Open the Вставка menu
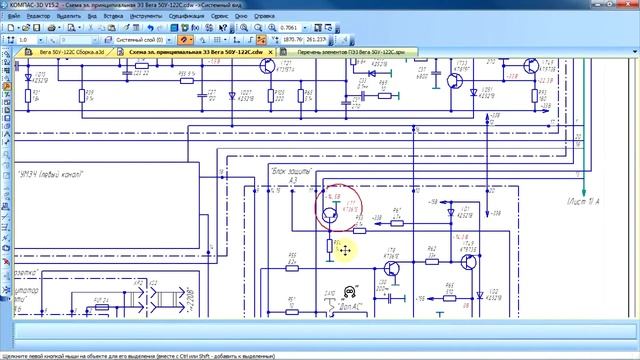This screenshot has height=360, width=640. [x=113, y=16]
